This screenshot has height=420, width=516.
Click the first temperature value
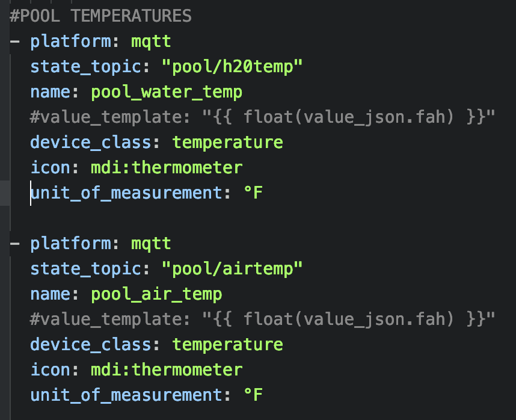227,143
